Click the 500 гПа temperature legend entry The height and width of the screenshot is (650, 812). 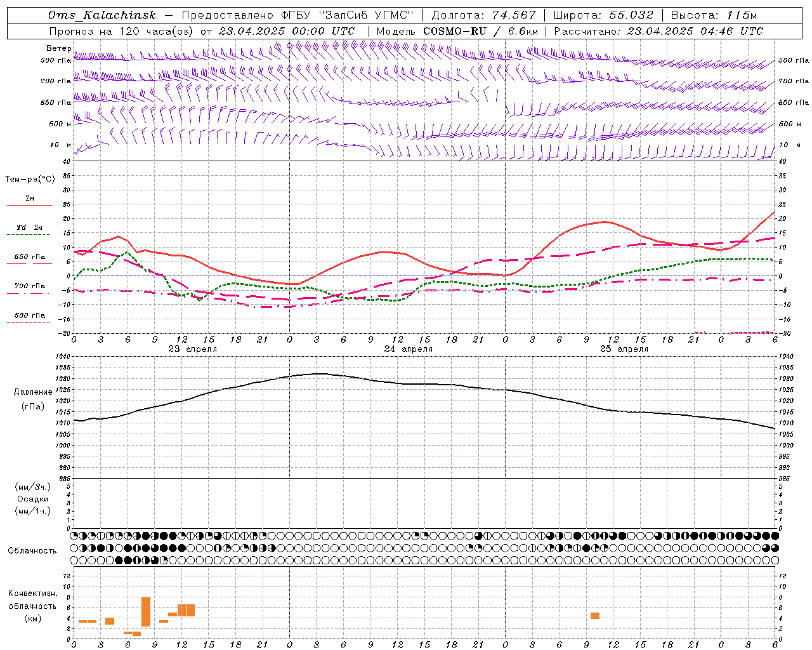click(x=30, y=315)
